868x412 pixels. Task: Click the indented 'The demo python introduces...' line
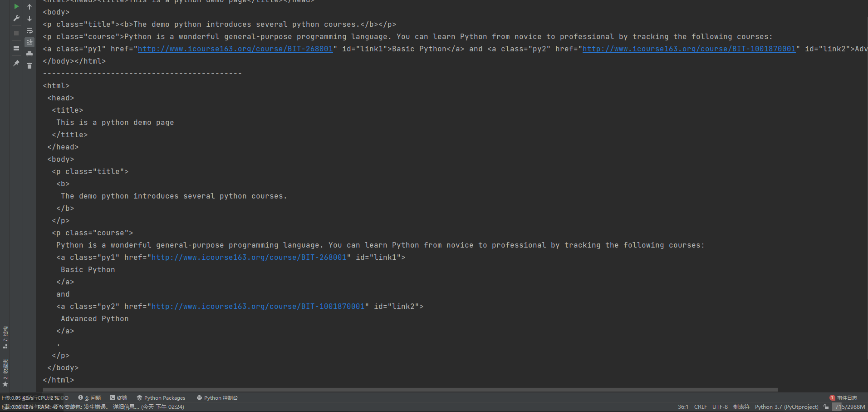(174, 196)
